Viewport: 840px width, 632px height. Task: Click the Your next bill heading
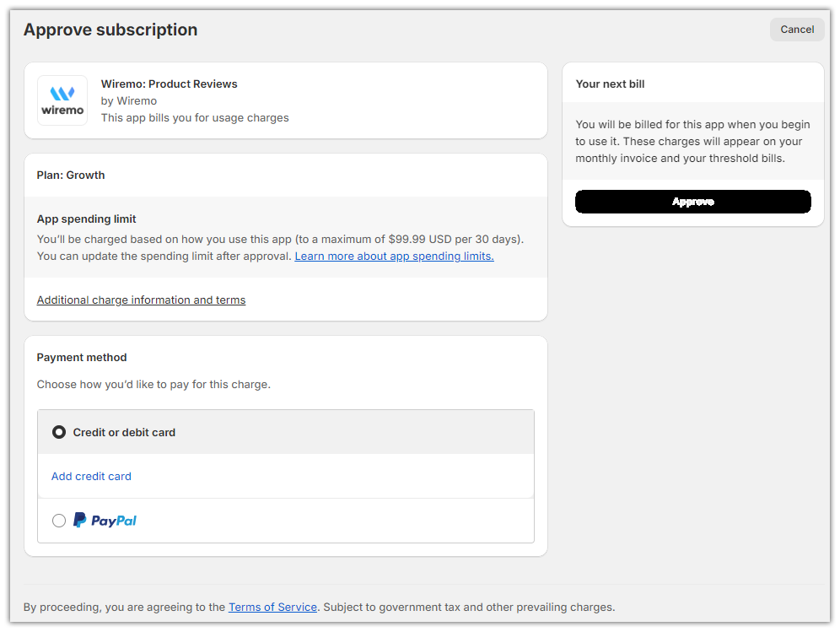610,84
